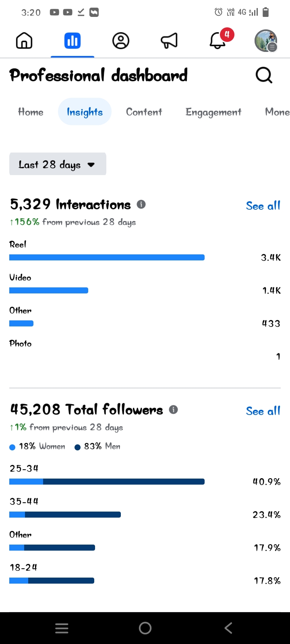Tap info icon beside Interactions
Image resolution: width=290 pixels, height=644 pixels.
point(141,204)
